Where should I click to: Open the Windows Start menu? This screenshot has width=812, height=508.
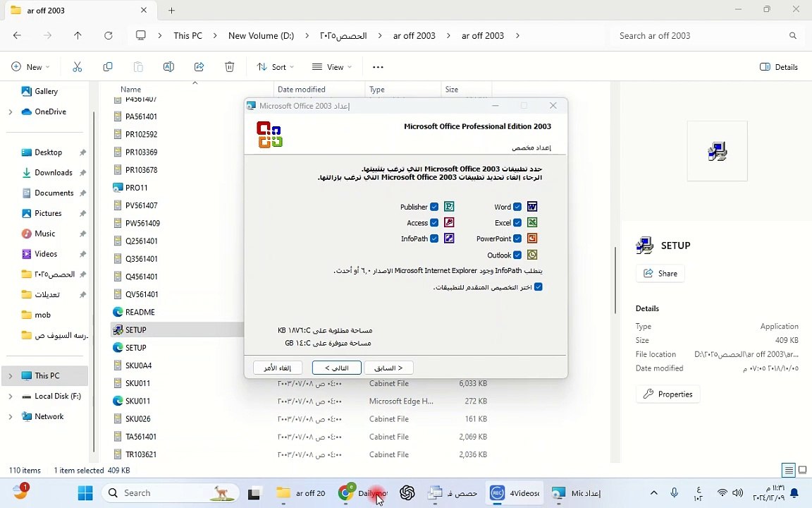(x=85, y=493)
